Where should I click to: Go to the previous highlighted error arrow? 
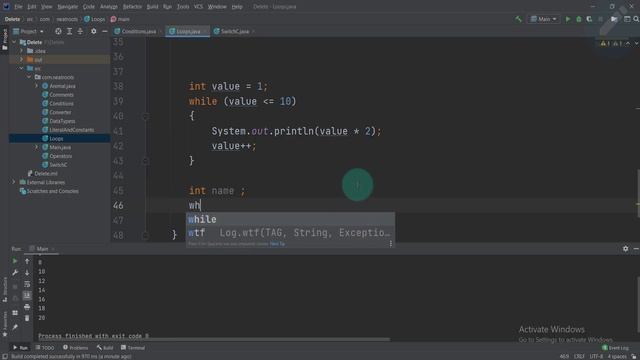click(x=628, y=43)
